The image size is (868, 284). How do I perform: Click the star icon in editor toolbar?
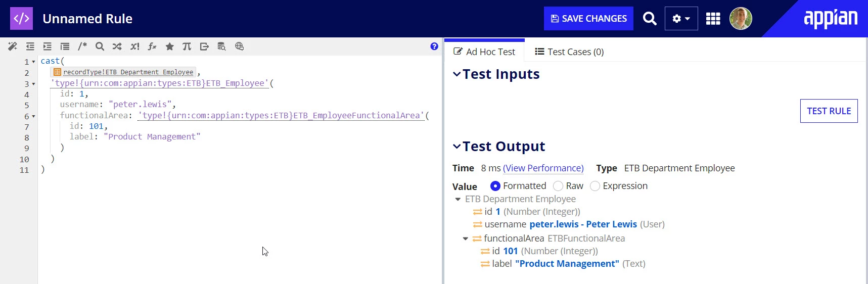click(170, 46)
